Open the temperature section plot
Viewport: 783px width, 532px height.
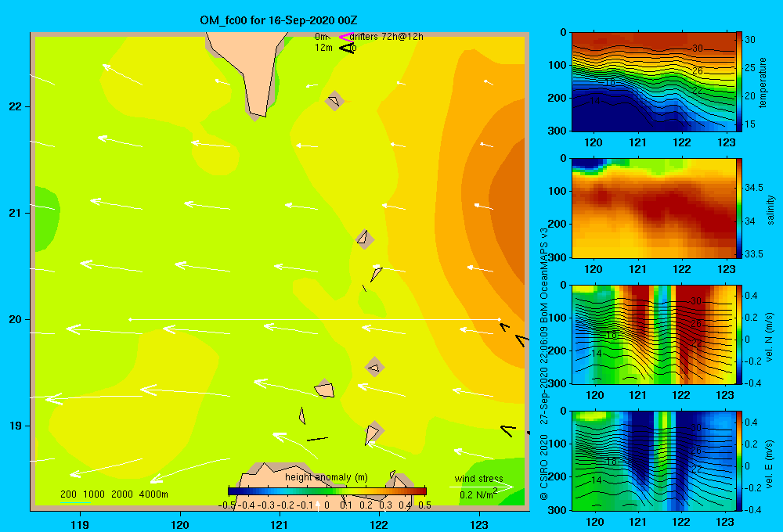654,82
